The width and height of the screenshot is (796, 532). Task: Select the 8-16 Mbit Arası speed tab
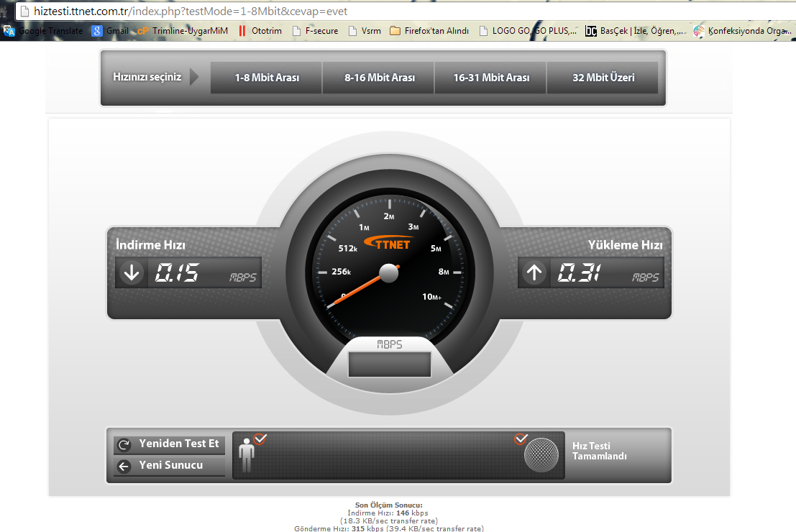[379, 78]
